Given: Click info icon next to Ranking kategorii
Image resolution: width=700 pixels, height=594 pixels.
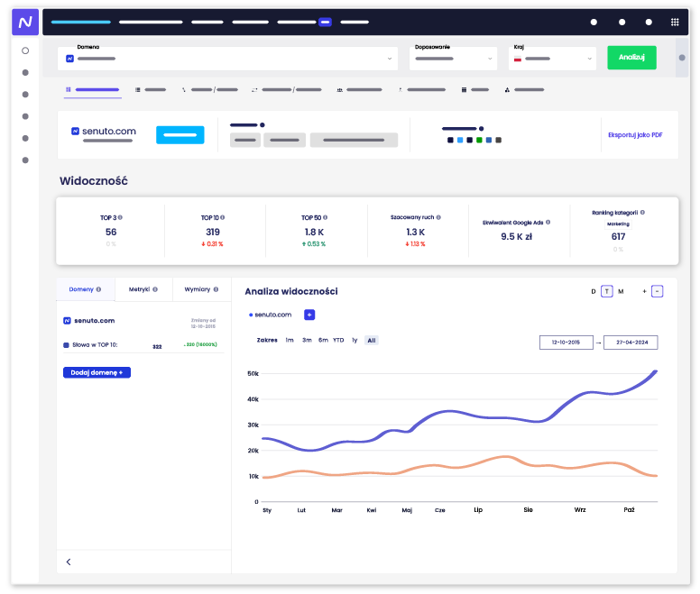Looking at the screenshot, I should click(x=642, y=213).
